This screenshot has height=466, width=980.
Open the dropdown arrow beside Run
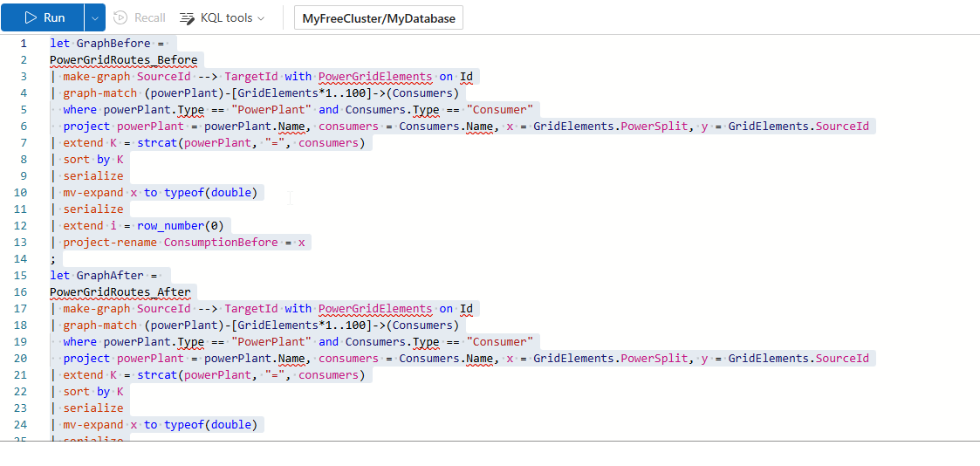(95, 17)
